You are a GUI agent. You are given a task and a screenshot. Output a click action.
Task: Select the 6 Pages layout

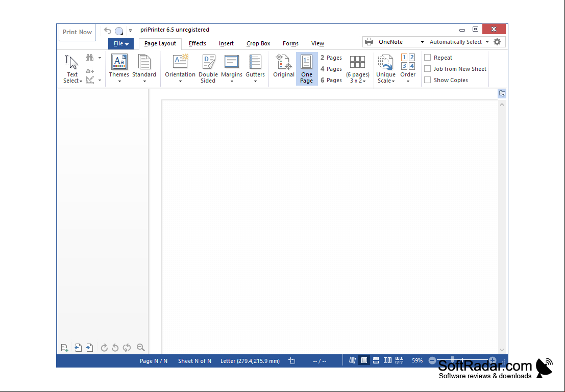pos(331,80)
